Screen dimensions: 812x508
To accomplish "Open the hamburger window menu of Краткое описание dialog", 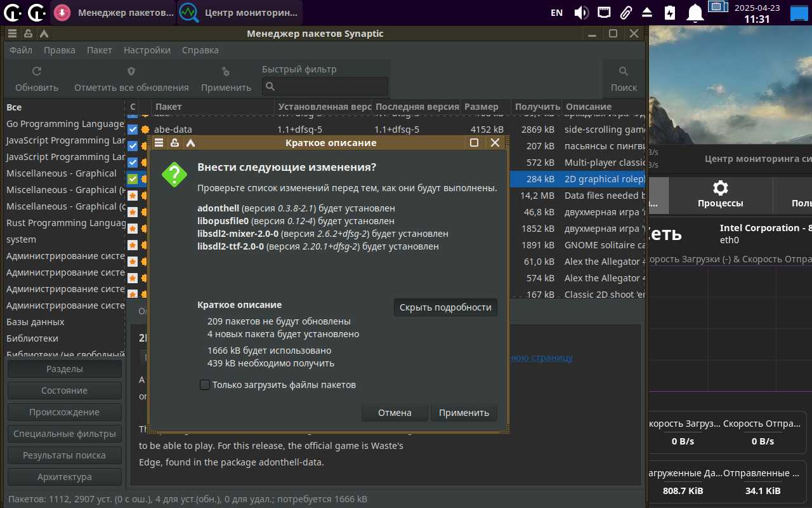I will coord(159,143).
